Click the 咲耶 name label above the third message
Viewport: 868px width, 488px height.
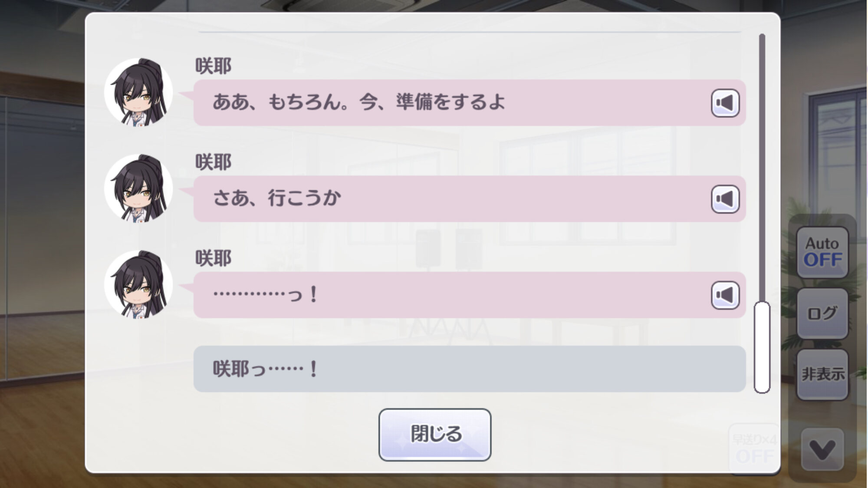(213, 258)
